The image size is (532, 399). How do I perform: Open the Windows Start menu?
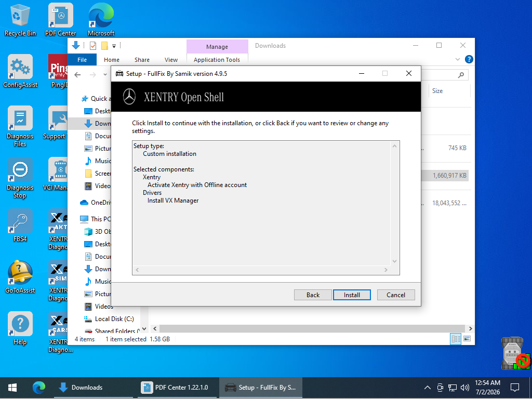(x=12, y=388)
